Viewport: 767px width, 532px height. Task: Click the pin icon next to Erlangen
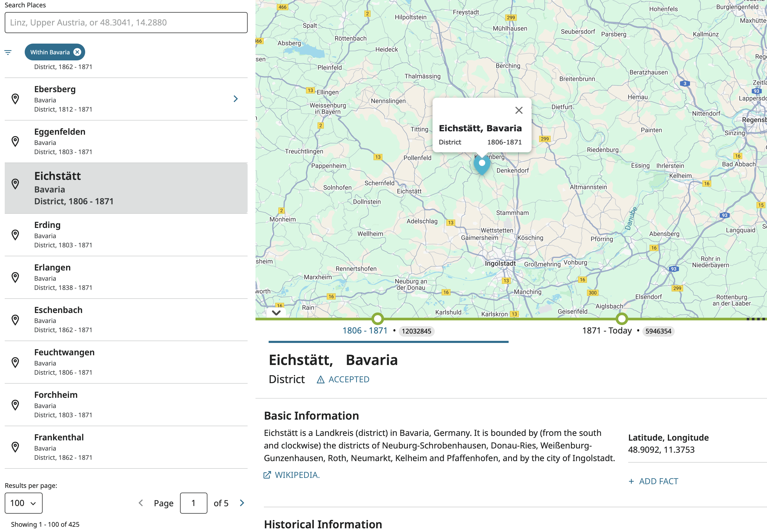tap(15, 277)
